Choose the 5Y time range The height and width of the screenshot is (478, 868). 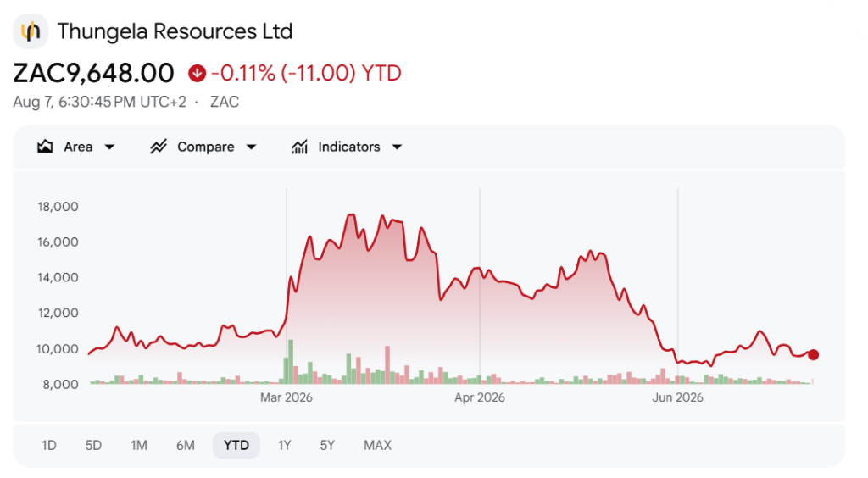pyautogui.click(x=327, y=445)
